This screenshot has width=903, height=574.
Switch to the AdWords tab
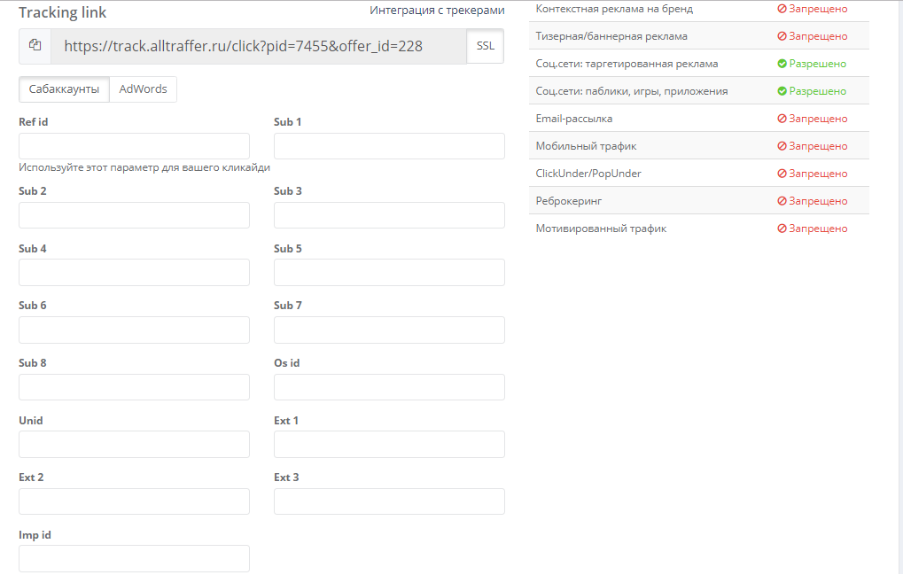(x=143, y=89)
